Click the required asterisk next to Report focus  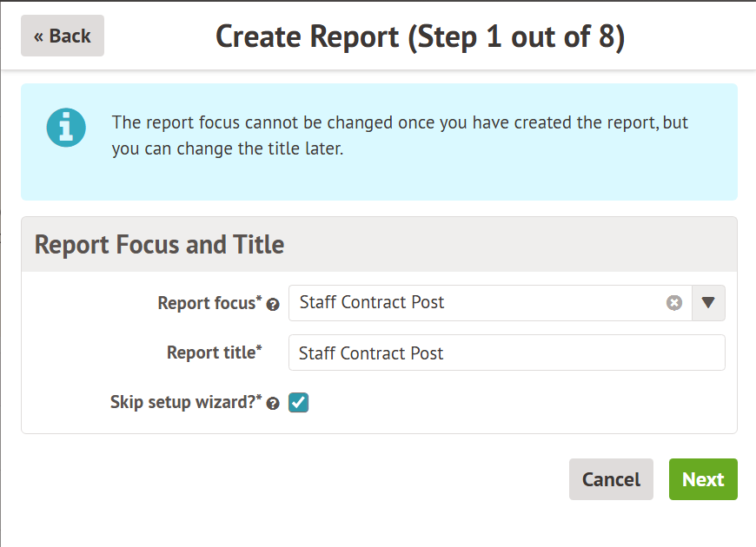click(259, 299)
